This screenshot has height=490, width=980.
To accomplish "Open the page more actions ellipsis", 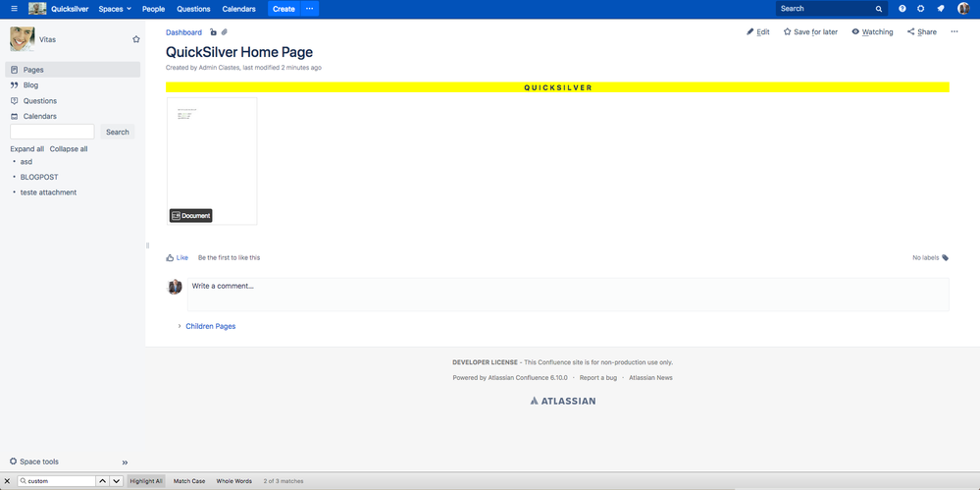I will pyautogui.click(x=954, y=32).
